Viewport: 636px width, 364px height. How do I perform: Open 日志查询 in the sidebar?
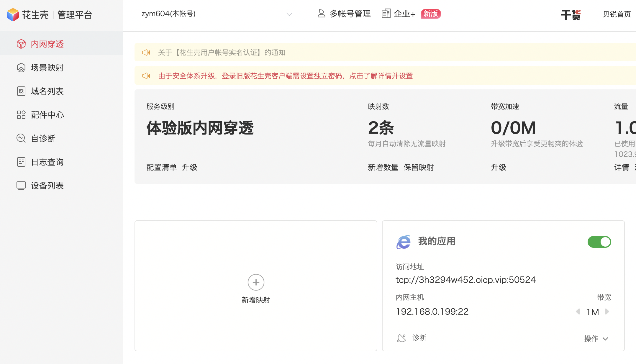[47, 162]
